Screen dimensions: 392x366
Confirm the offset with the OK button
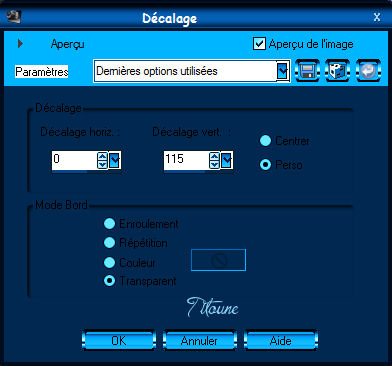pos(119,340)
